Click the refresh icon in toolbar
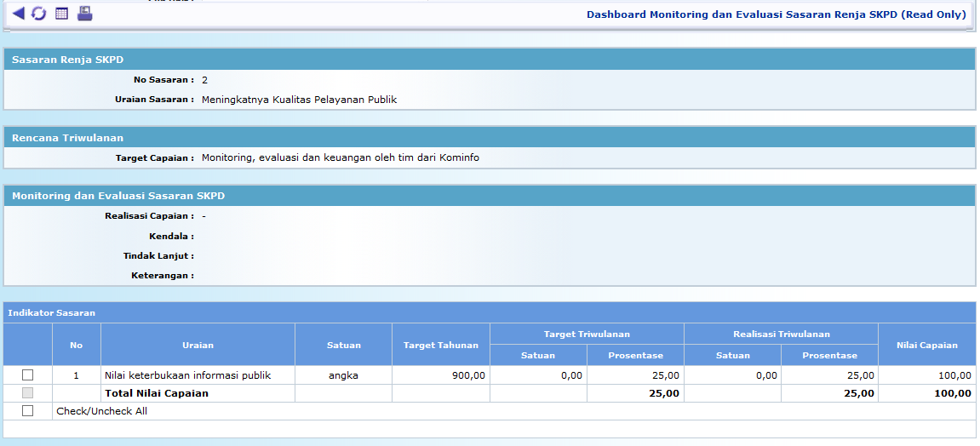This screenshot has width=980, height=446. (x=39, y=14)
